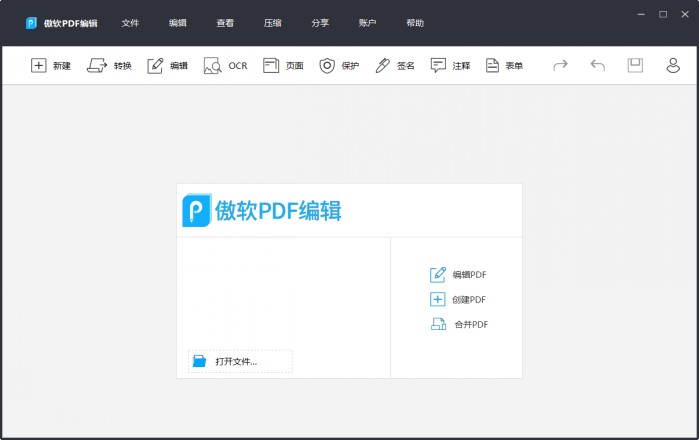Select the 编辑 (Edit) toolbar pencil icon
The image size is (699, 440).
155,66
